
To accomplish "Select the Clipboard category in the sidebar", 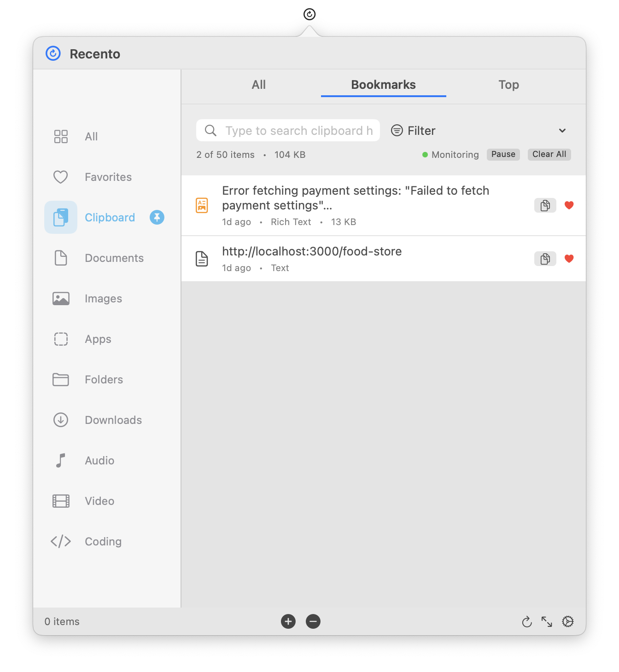I will (x=110, y=217).
